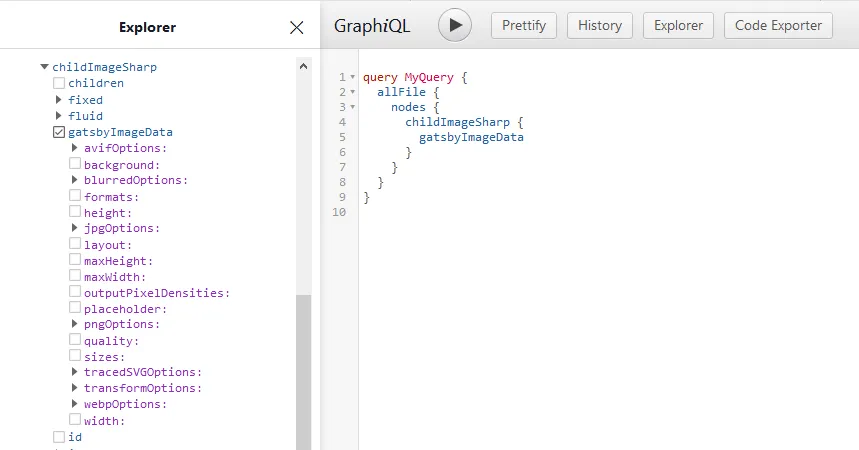Fold the query at line 1 arrow
The height and width of the screenshot is (450, 859).
coord(353,77)
